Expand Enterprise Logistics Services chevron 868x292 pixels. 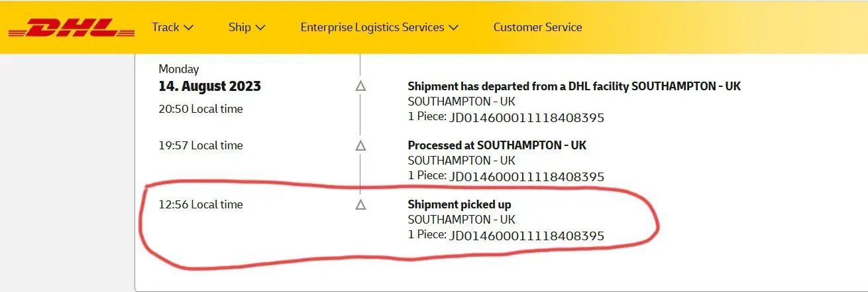tap(453, 28)
